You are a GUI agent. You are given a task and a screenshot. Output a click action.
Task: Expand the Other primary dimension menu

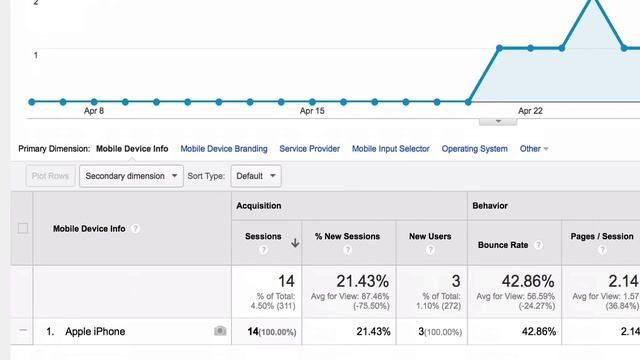tap(533, 149)
